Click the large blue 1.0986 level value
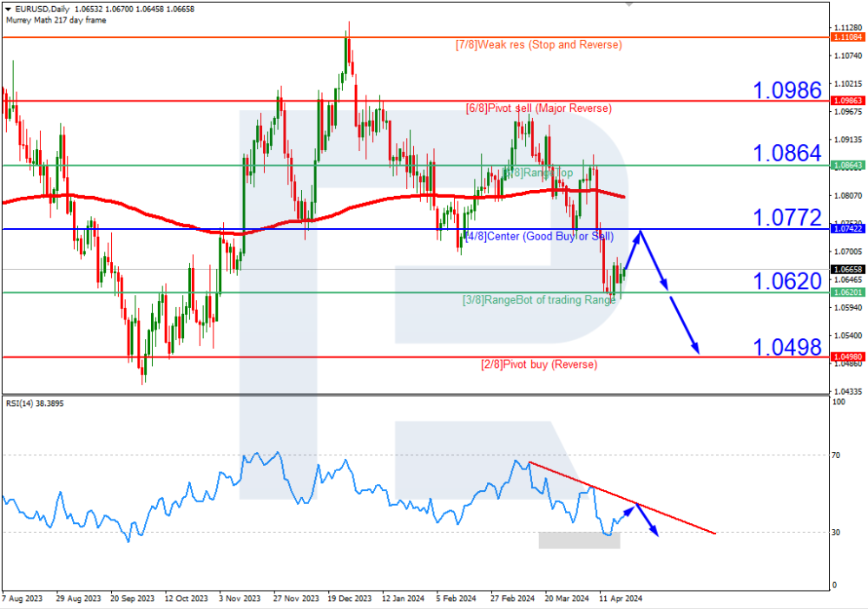 (787, 90)
